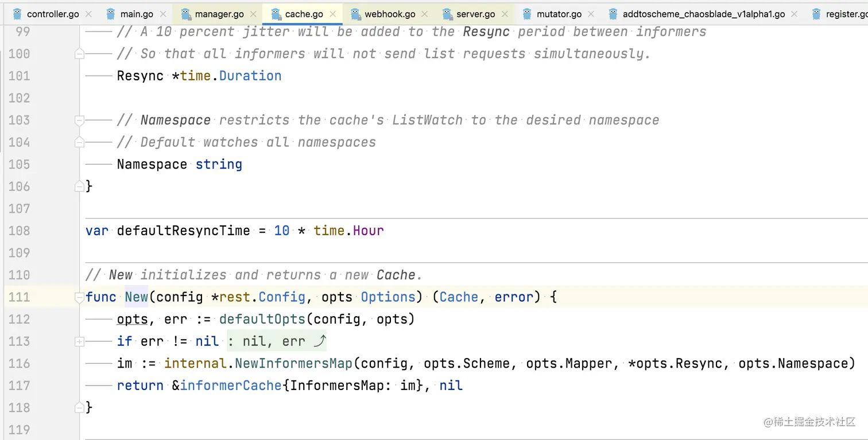
Task: Click comment '// Default watches all namespaces'
Action: click(246, 142)
